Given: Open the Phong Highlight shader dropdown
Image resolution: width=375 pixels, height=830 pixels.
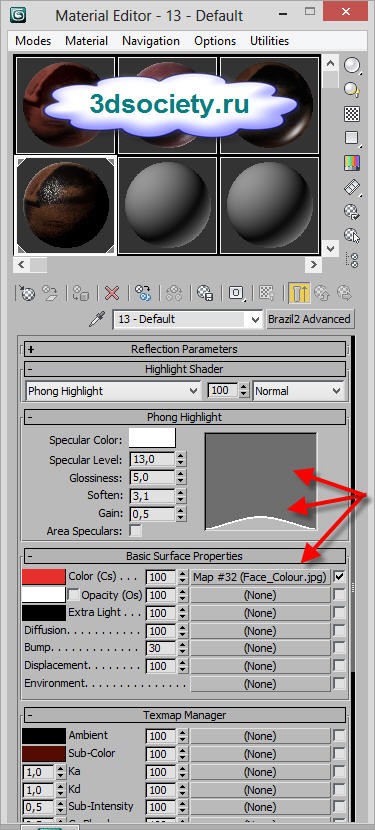Looking at the screenshot, I should click(x=113, y=391).
